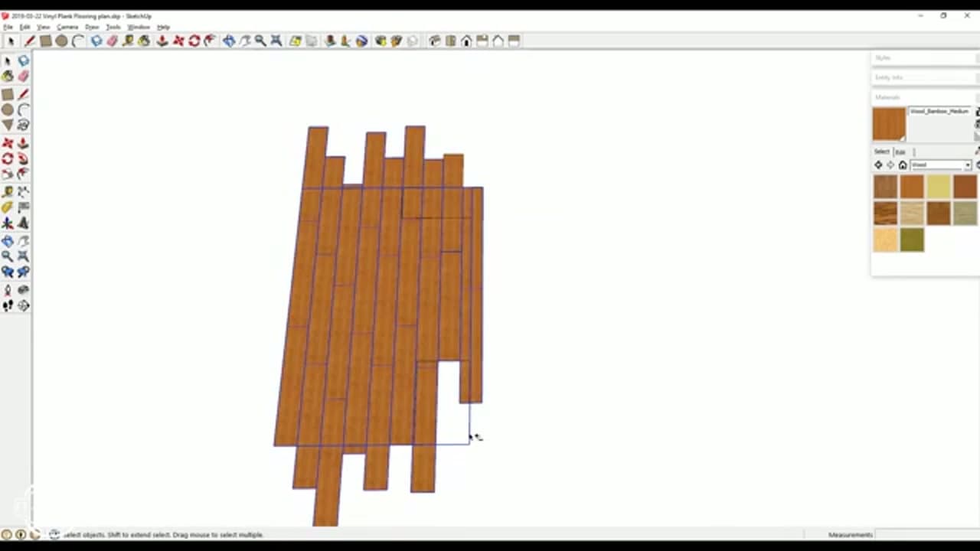Select the Look Around eye tool
This screenshot has height=551, width=980.
click(x=23, y=290)
